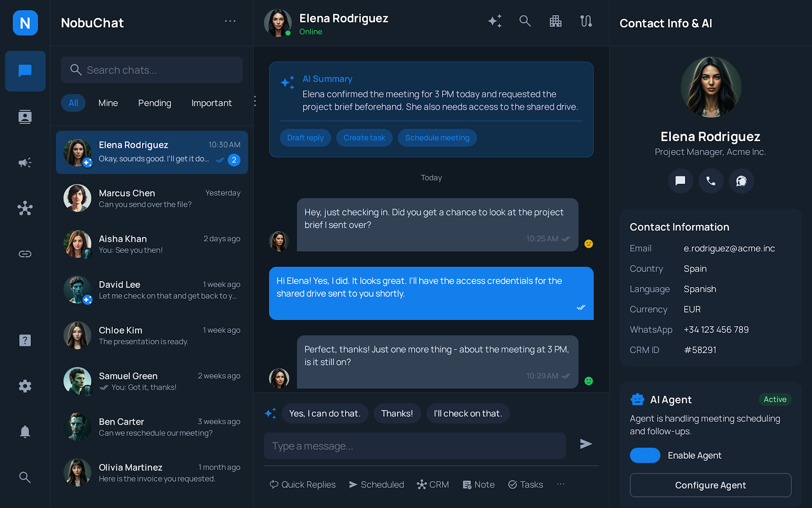Image resolution: width=812 pixels, height=508 pixels.
Task: Toggle the Important chat filter
Action: 212,103
